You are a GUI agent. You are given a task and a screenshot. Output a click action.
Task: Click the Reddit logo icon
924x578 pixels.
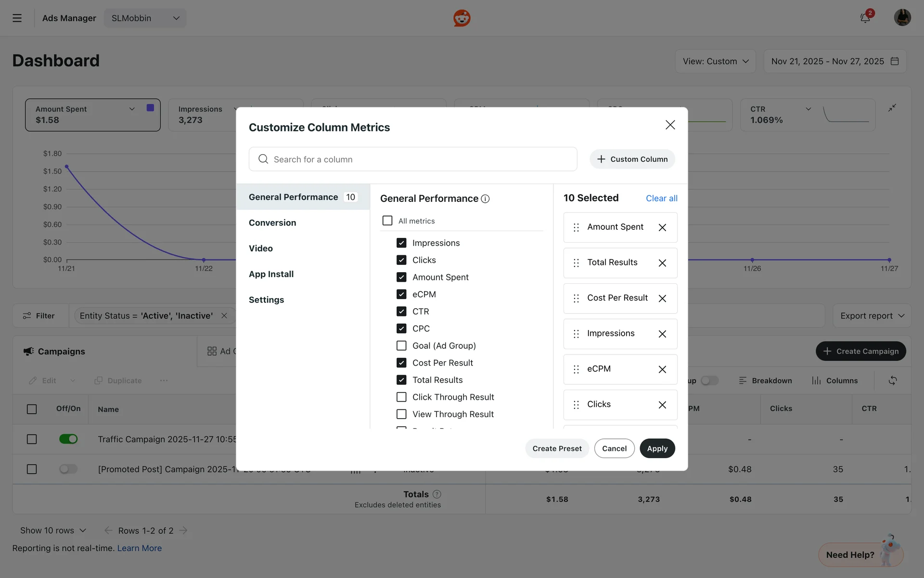tap(462, 18)
